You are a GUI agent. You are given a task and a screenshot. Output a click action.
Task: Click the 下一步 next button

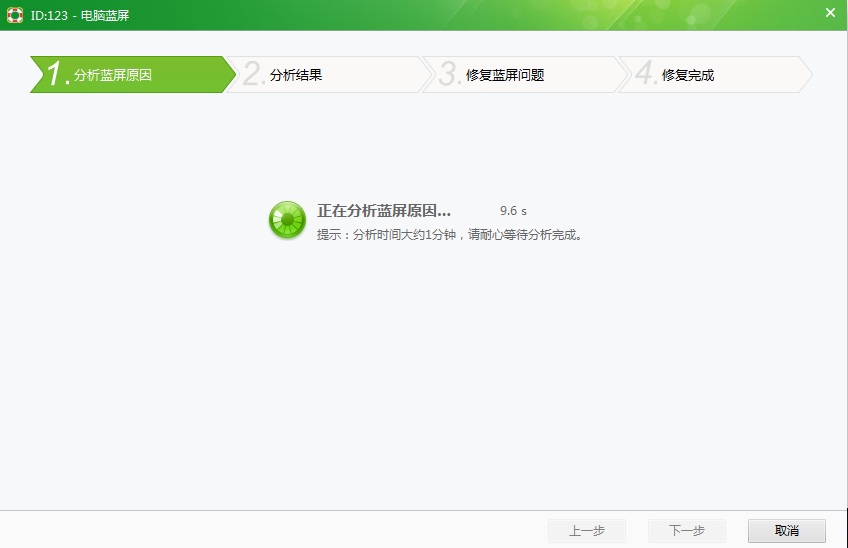click(687, 531)
